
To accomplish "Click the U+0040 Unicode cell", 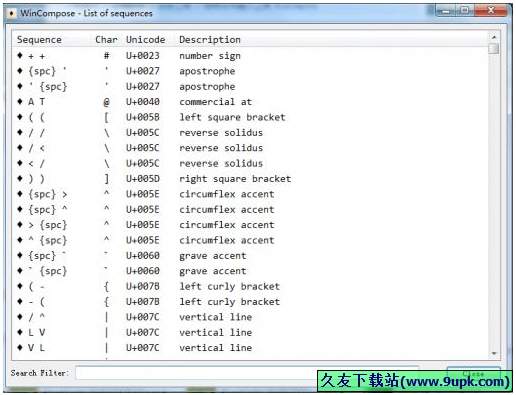I will click(x=143, y=102).
